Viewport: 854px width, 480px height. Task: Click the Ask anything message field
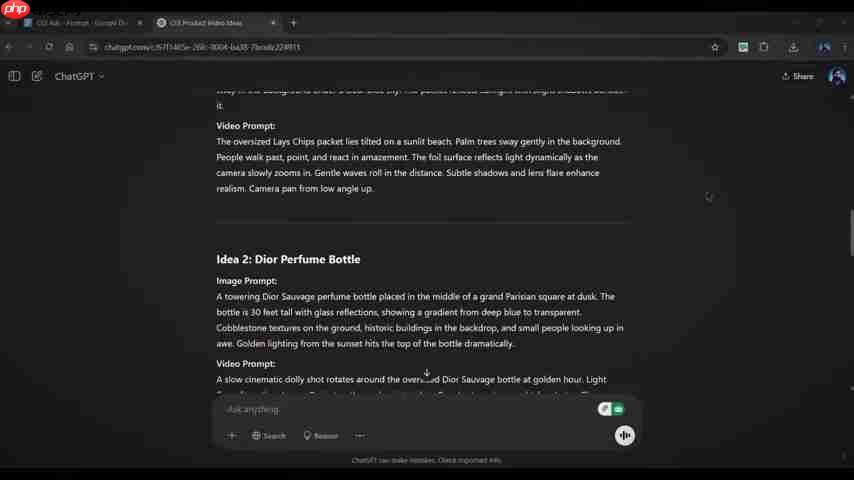[408, 409]
